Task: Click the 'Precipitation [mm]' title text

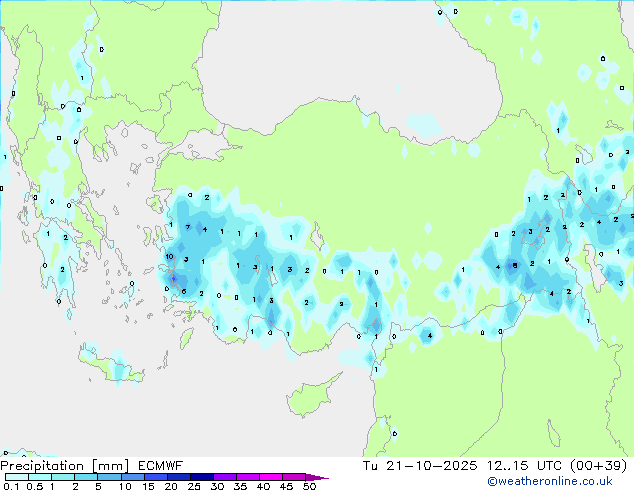Action: click(x=65, y=466)
